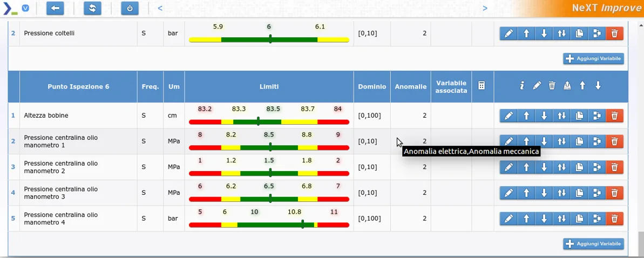Click the calculator icon in table header
This screenshot has width=644, height=258.
coord(482,86)
